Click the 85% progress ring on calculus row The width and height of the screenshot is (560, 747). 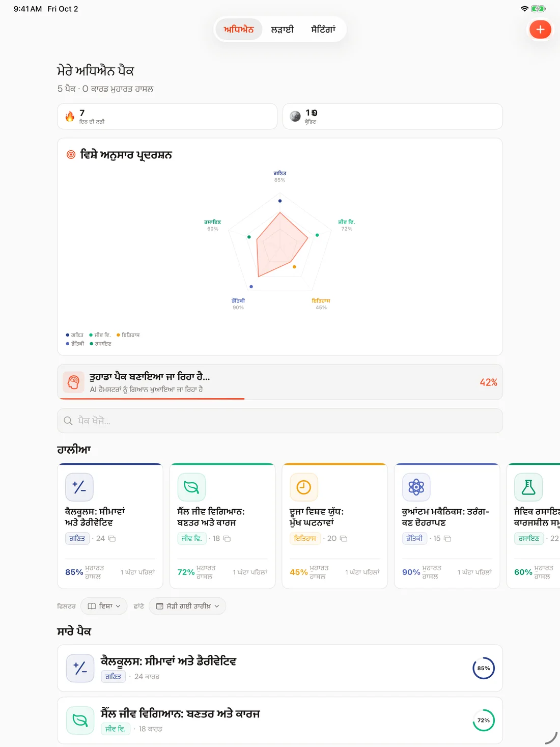click(484, 668)
